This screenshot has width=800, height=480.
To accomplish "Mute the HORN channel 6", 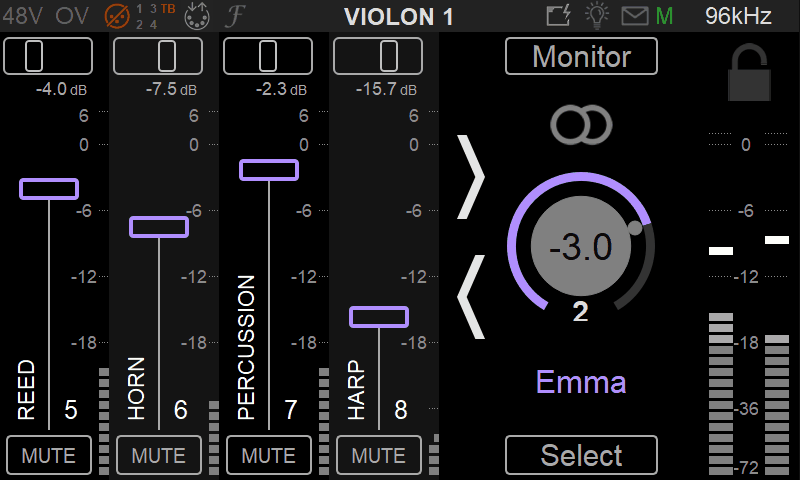I will tap(158, 455).
